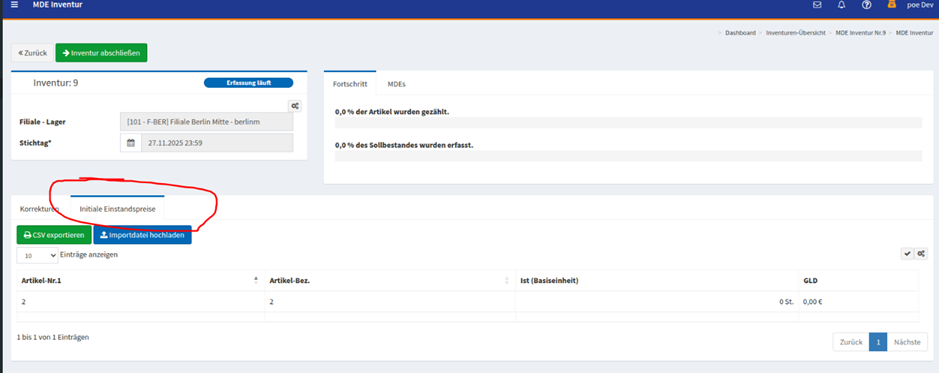Click '1 bis 1 von 1 Einträgen' text
The width and height of the screenshot is (939, 373).
point(53,337)
